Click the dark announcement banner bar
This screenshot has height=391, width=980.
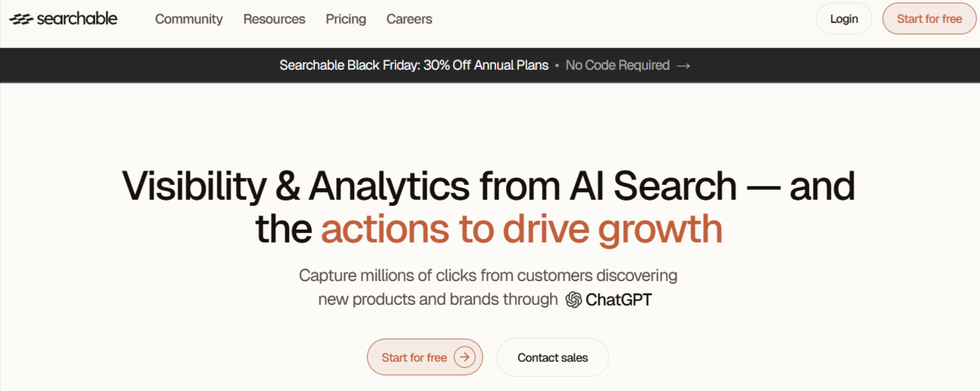coord(136,65)
